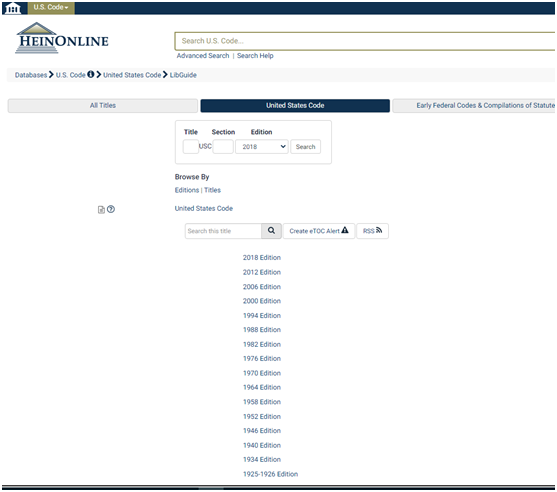Open 1976 Edition
The height and width of the screenshot is (492, 557).
(262, 358)
